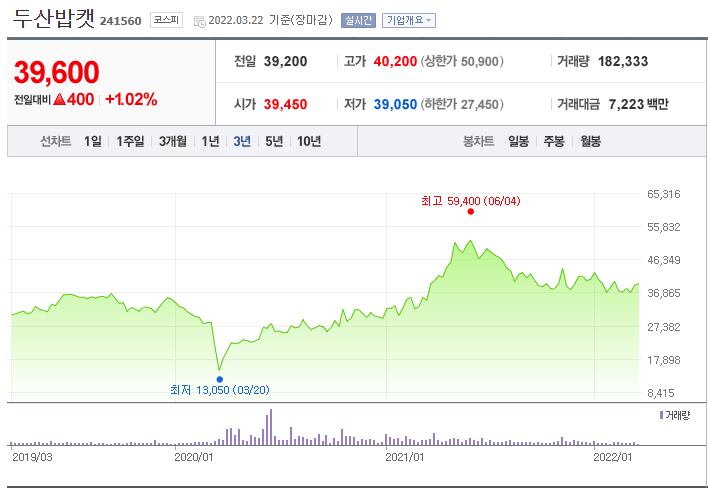Screen dimensions: 708x488
Task: Click the 하한가 27,450 text
Action: click(462, 104)
